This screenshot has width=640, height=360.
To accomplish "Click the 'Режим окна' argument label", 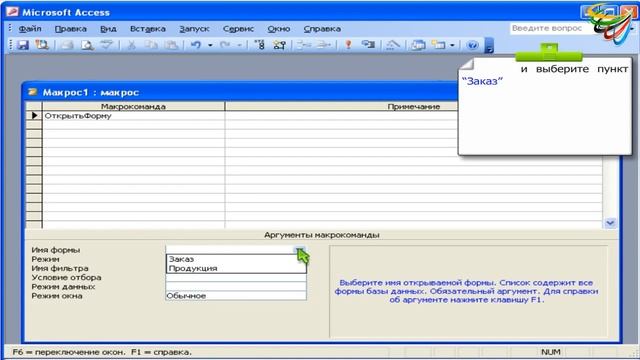I will [57, 296].
